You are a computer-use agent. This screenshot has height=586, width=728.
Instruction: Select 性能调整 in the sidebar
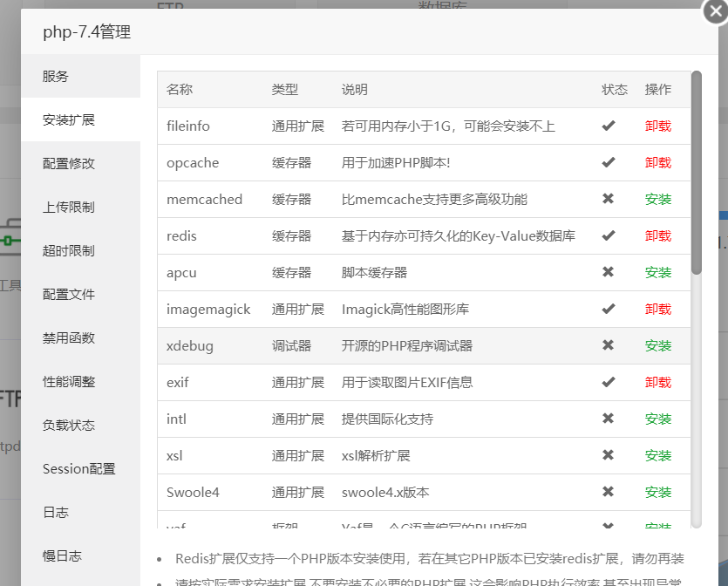point(69,381)
